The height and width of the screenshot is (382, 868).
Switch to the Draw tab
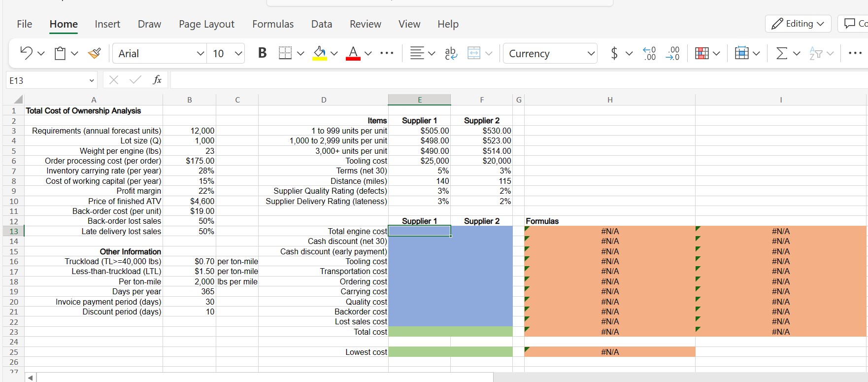point(149,24)
